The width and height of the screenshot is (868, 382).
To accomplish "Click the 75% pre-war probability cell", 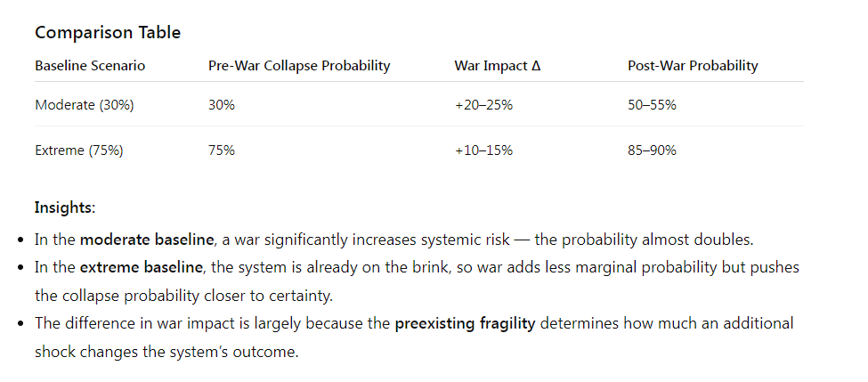I will [x=222, y=150].
